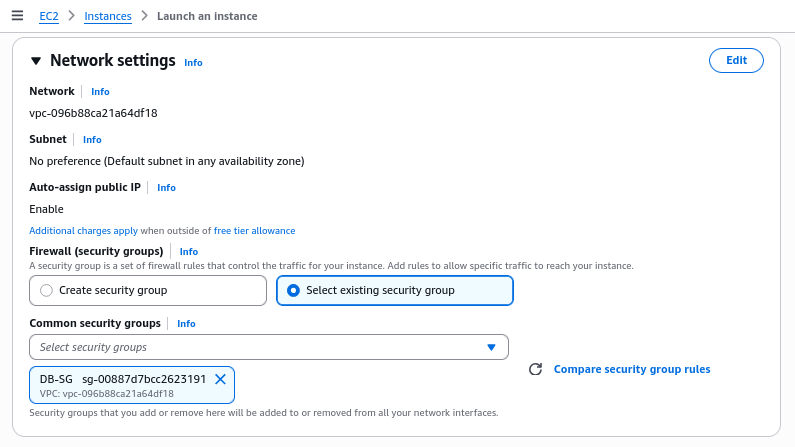Viewport: 795px width, 447px height.
Task: Remove the DB-SG security group chip
Action: (220, 379)
